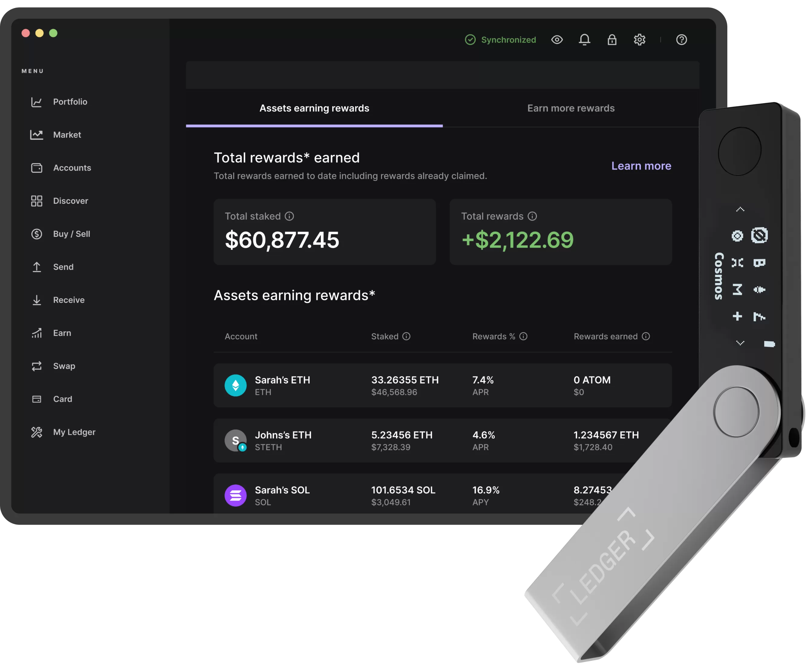Open the Discover section

click(70, 200)
